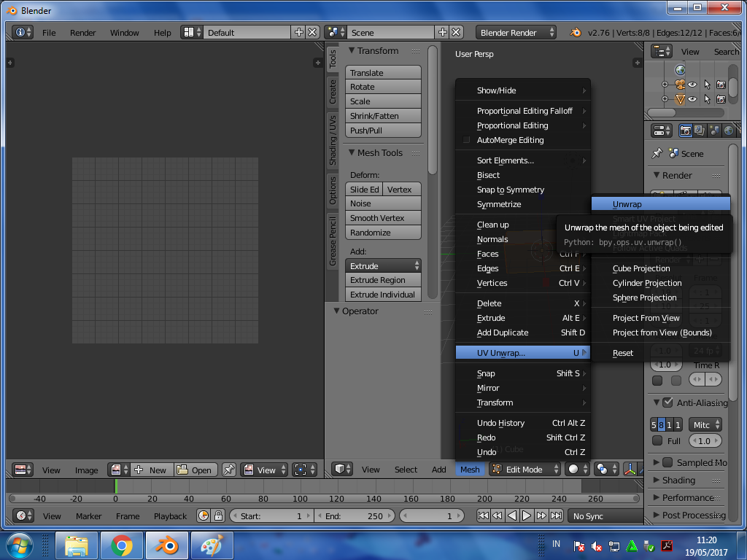Click the Translate button
Viewport: 747px width, 560px height.
(383, 72)
